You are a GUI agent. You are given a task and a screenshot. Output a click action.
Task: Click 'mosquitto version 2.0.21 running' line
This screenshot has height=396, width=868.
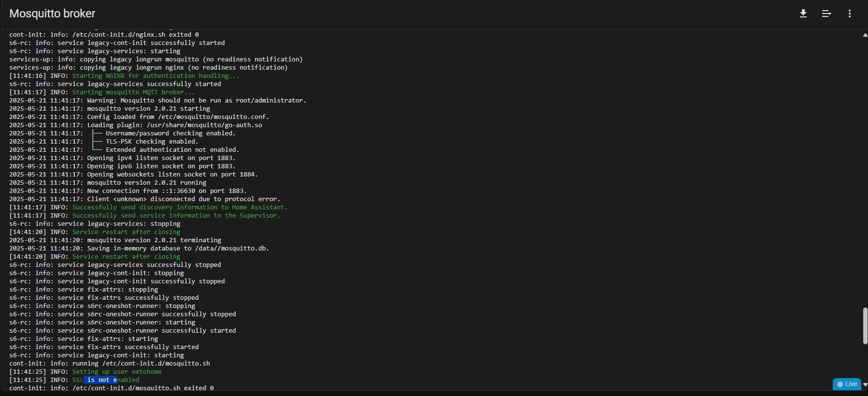point(108,182)
